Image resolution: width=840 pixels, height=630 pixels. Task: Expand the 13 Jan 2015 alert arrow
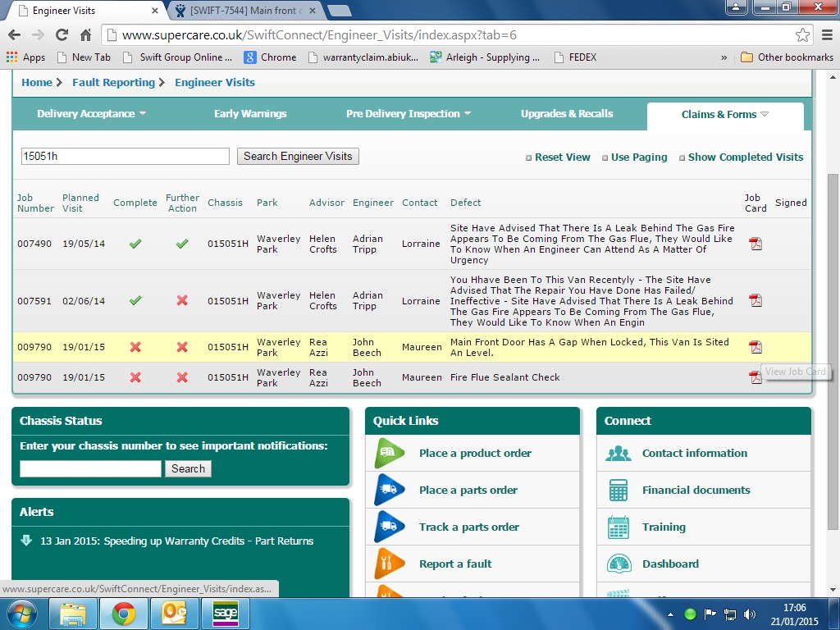pyautogui.click(x=25, y=540)
